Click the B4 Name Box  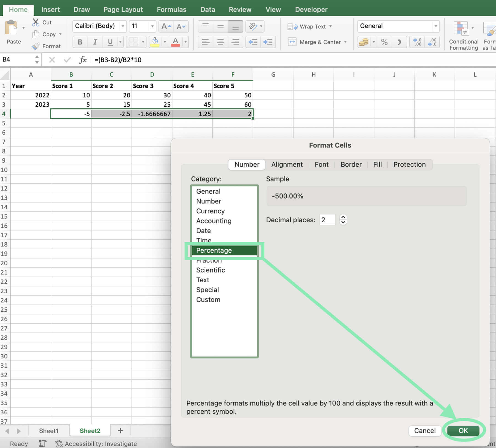(x=17, y=60)
